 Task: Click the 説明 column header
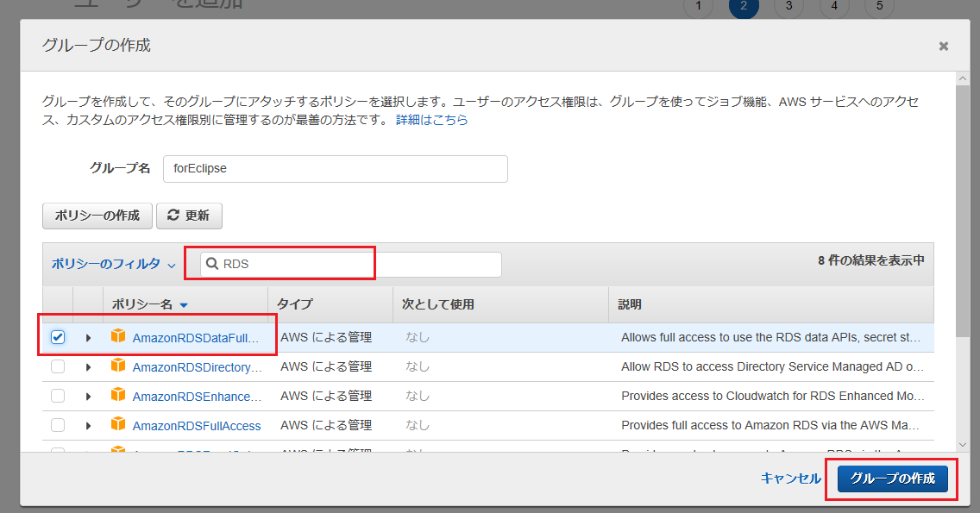pos(630,304)
